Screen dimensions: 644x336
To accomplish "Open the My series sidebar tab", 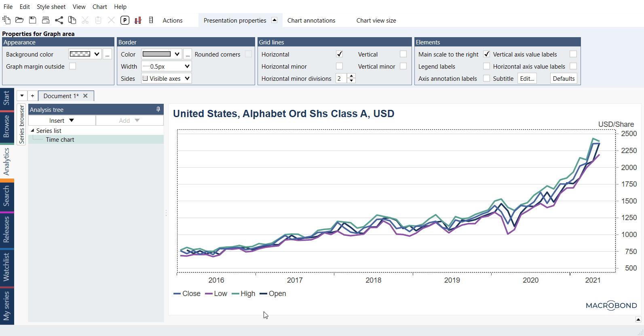I will (7, 306).
